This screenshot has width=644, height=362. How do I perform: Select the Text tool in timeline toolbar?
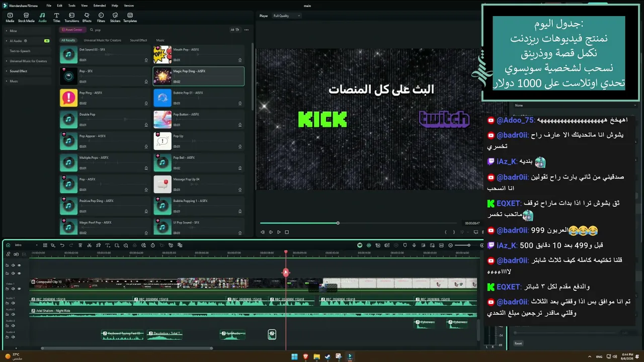[108, 245]
